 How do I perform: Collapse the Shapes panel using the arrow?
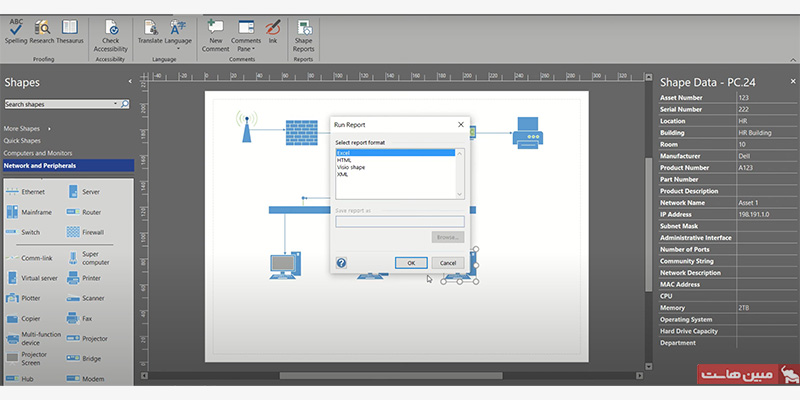coord(130,82)
